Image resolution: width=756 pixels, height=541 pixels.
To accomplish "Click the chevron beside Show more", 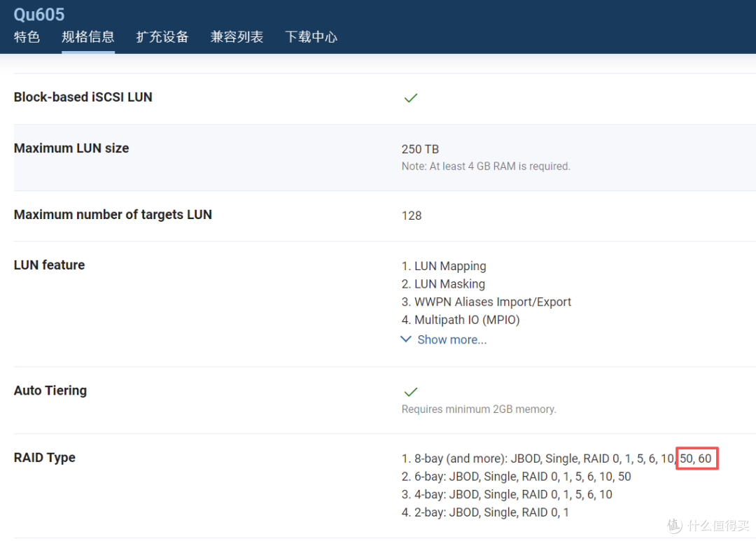I will [x=406, y=339].
